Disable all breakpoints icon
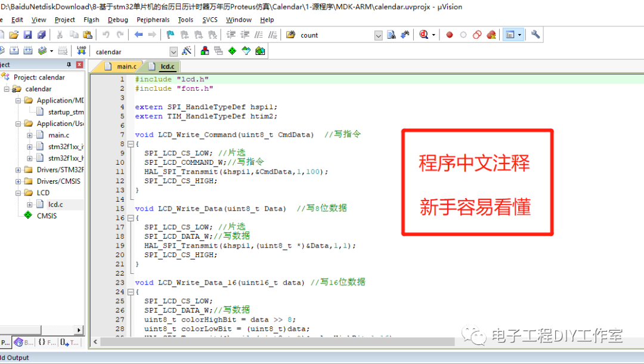Viewport: 644px width, 364px height. tap(477, 35)
